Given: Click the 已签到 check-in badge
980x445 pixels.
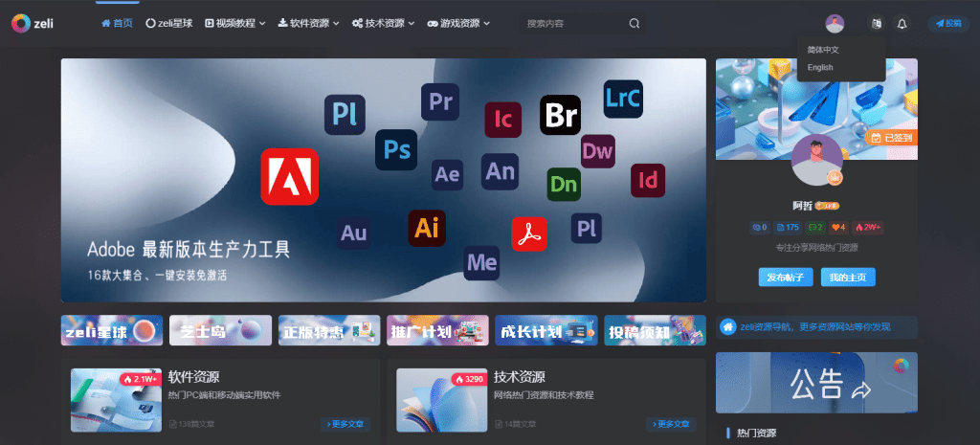Looking at the screenshot, I should tap(891, 138).
